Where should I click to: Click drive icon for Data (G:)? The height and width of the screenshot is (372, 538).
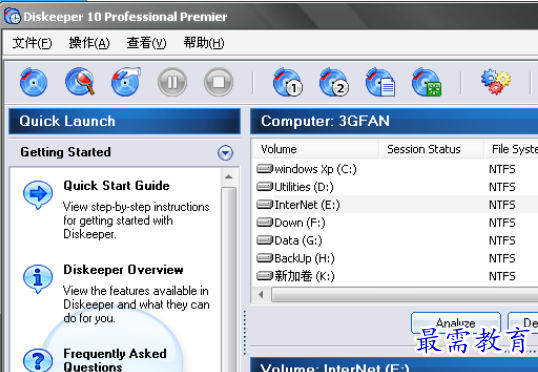(265, 240)
